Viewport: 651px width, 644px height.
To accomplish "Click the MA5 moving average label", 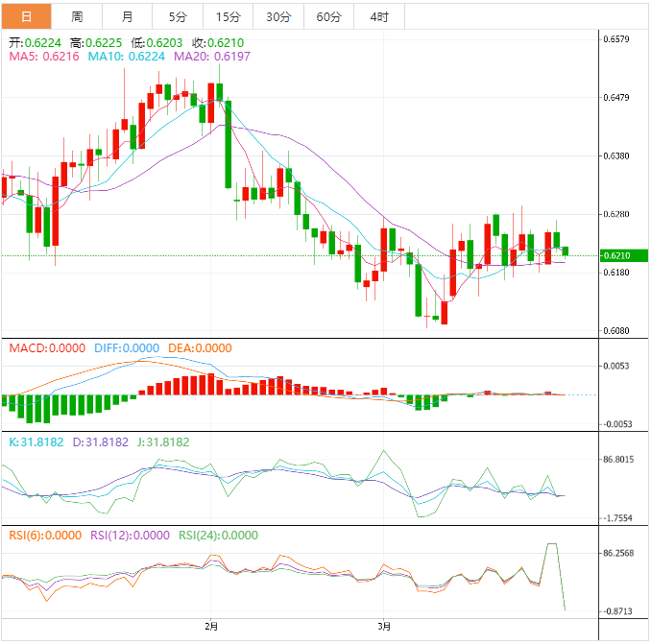I will click(x=44, y=58).
